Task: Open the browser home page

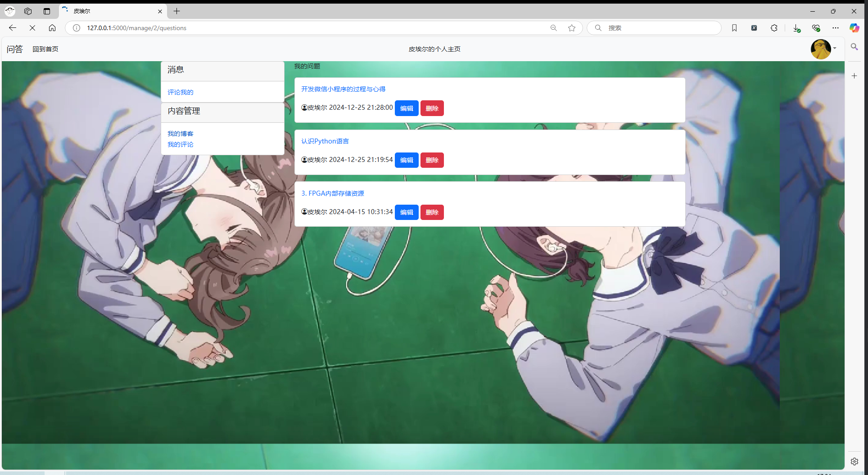Action: [x=52, y=28]
